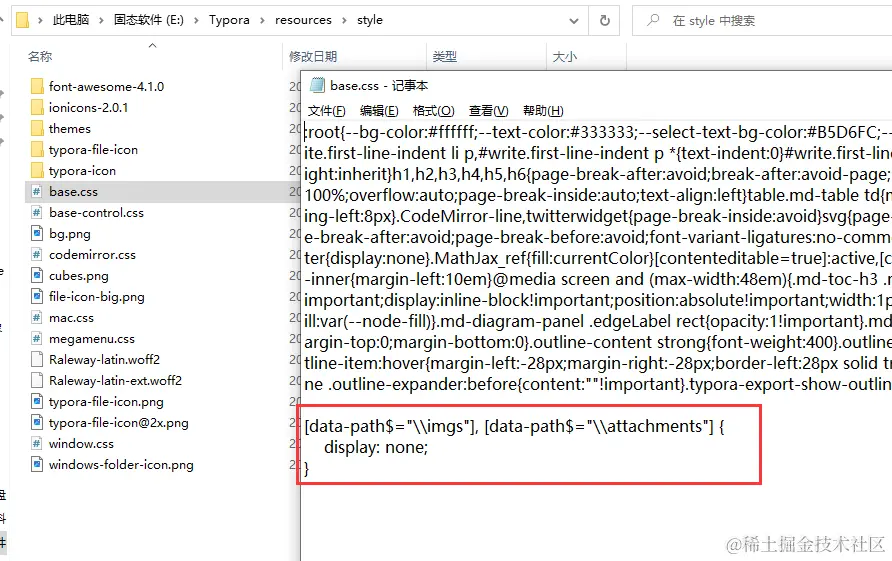This screenshot has width=892, height=561.
Task: Click the base.css file icon
Action: click(x=37, y=192)
